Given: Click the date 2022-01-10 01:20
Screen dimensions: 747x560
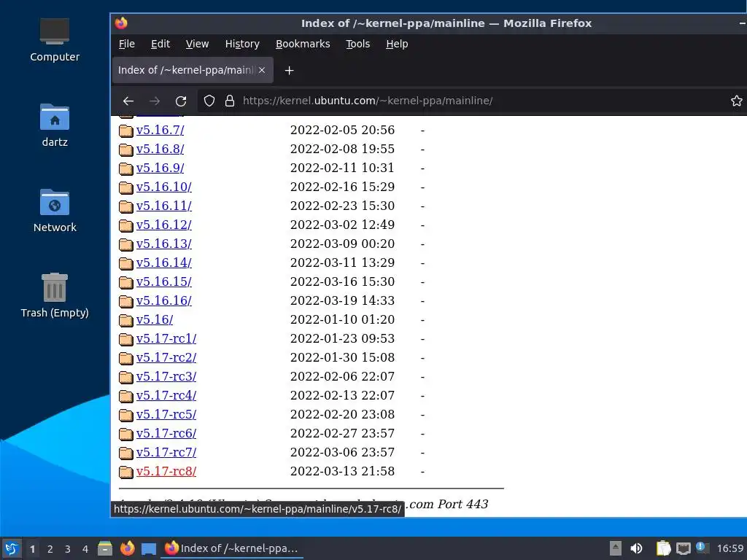Looking at the screenshot, I should pyautogui.click(x=343, y=319).
